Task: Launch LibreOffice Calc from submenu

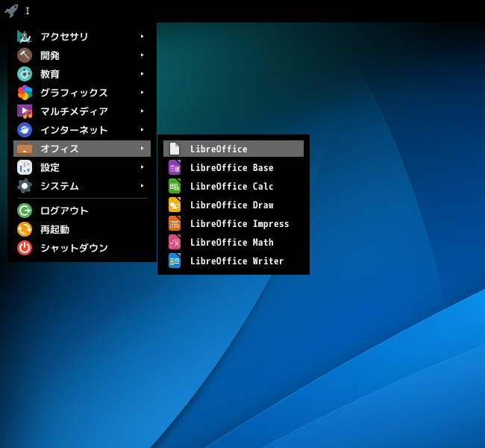Action: coord(234,186)
